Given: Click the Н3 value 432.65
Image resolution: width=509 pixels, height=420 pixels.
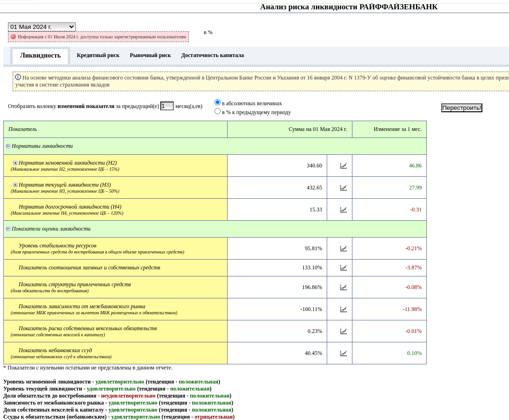Looking at the screenshot, I should (314, 188).
